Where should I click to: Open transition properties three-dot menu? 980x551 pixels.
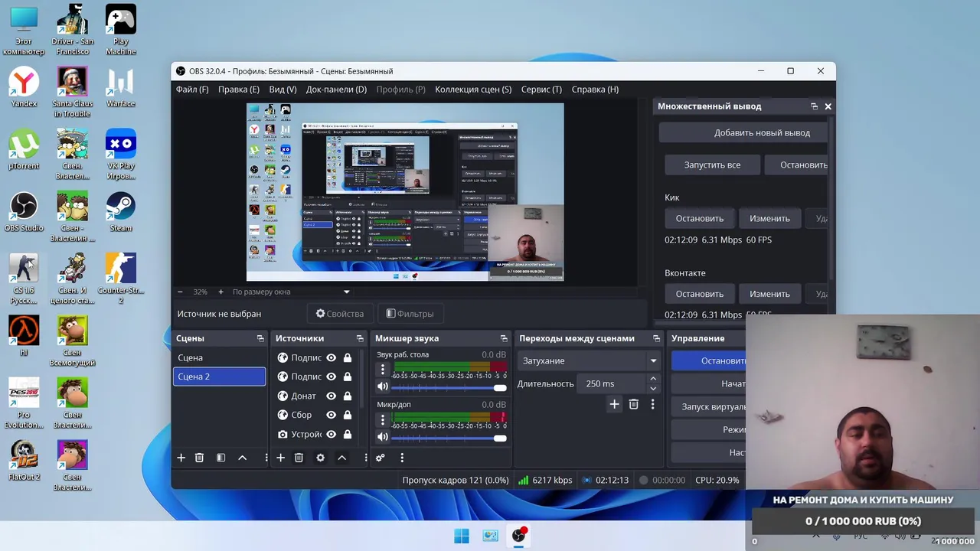pos(652,404)
